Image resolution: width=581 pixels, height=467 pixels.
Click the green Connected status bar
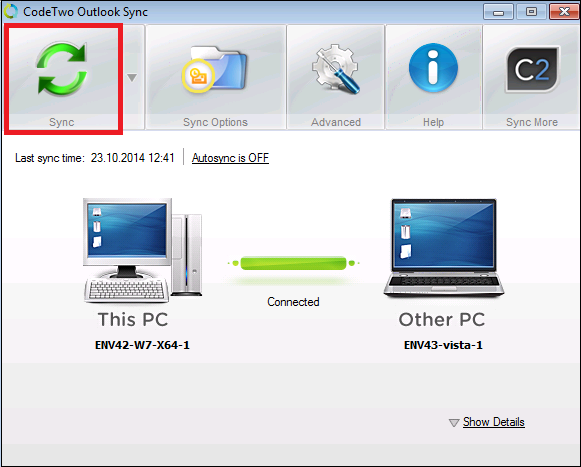[293, 263]
